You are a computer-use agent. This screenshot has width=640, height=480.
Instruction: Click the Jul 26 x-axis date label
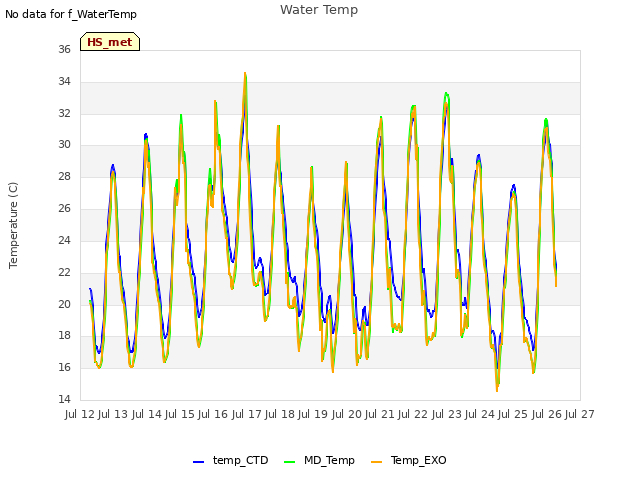[547, 414]
